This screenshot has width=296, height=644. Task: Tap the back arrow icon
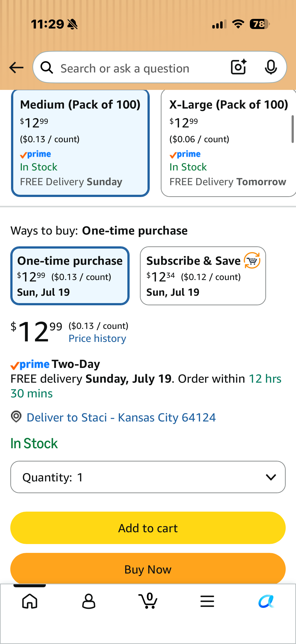click(16, 68)
